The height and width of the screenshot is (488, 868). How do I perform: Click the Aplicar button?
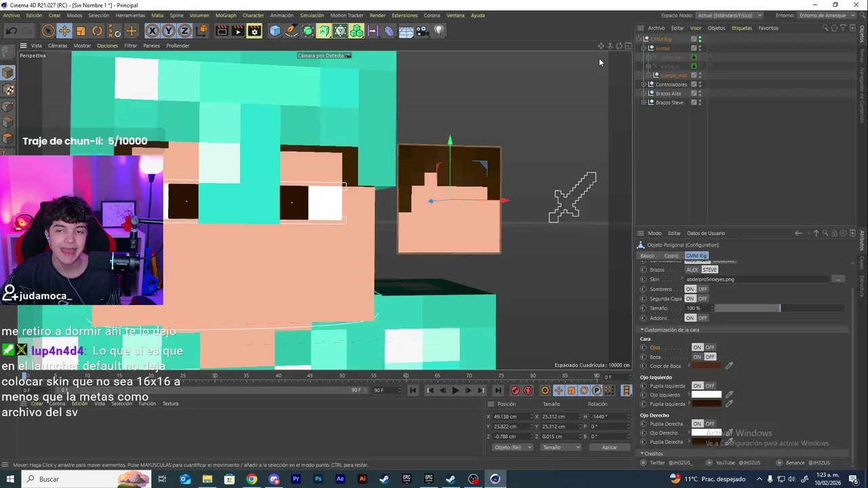tap(610, 447)
